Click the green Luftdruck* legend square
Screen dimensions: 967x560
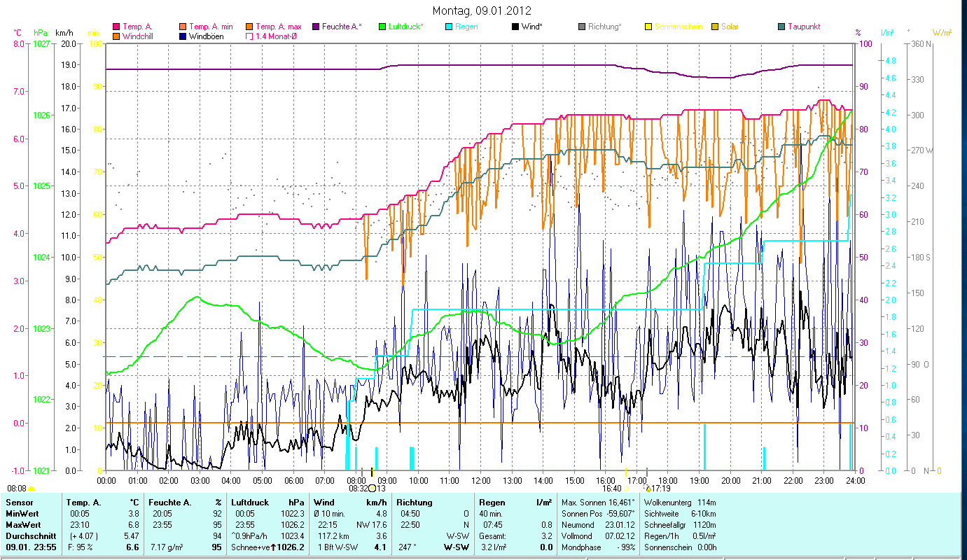pos(382,27)
